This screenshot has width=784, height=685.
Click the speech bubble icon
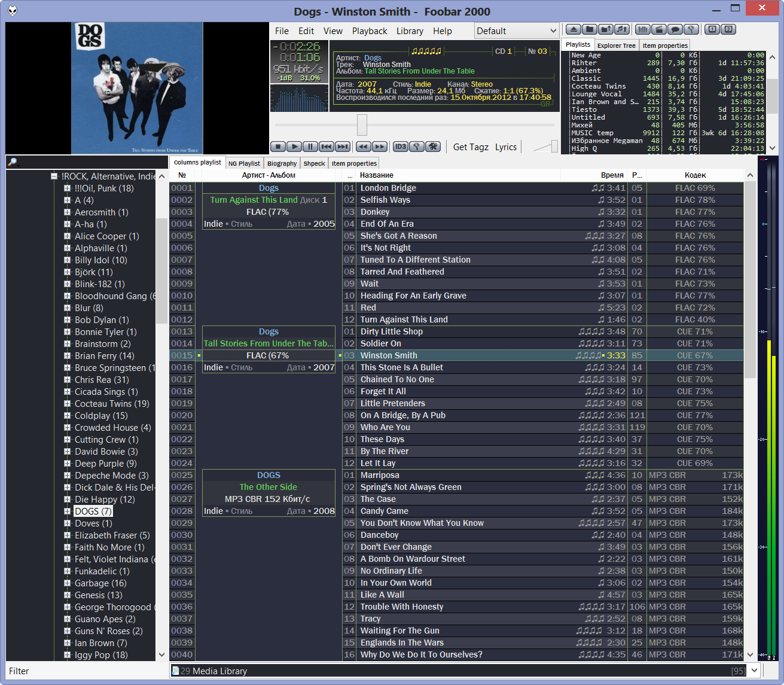(675, 29)
